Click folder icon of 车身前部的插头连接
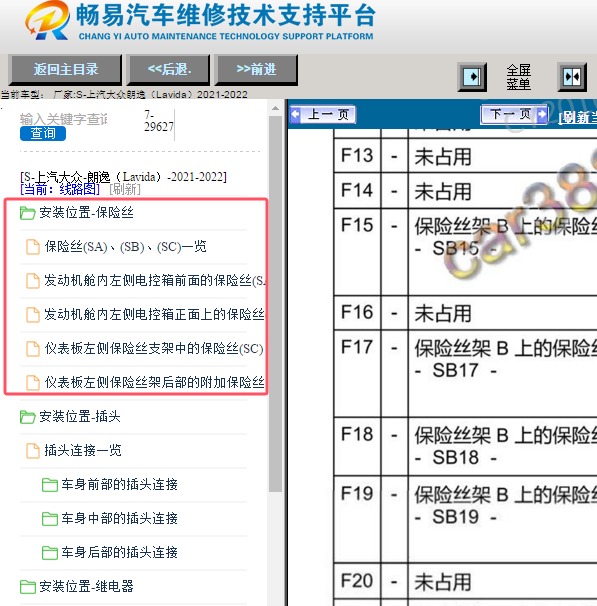597x606 pixels. click(x=50, y=485)
